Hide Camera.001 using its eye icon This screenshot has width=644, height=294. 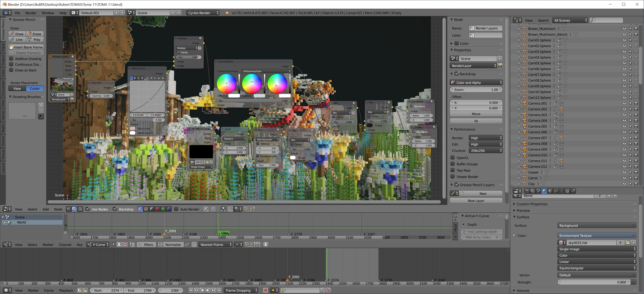624,103
